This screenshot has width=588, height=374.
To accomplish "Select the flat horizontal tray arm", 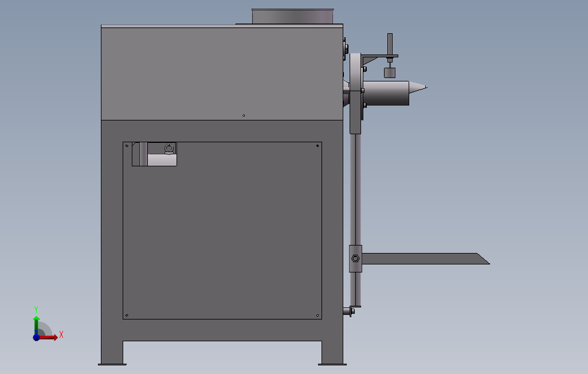I will tap(426, 259).
